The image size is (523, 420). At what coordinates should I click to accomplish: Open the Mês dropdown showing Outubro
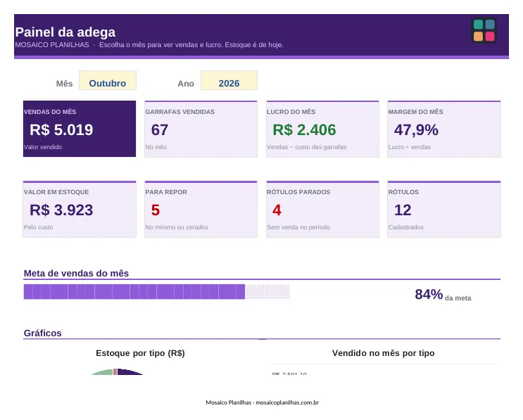(108, 80)
